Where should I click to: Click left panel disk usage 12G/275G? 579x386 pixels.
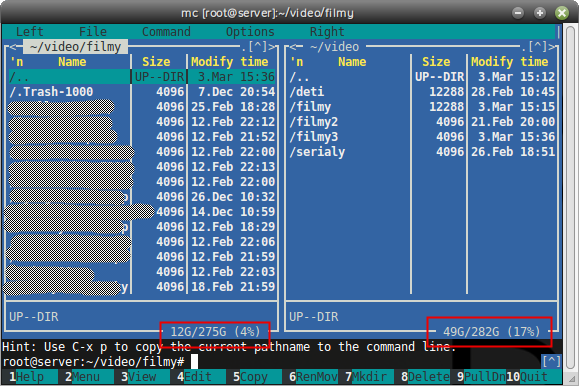click(215, 332)
